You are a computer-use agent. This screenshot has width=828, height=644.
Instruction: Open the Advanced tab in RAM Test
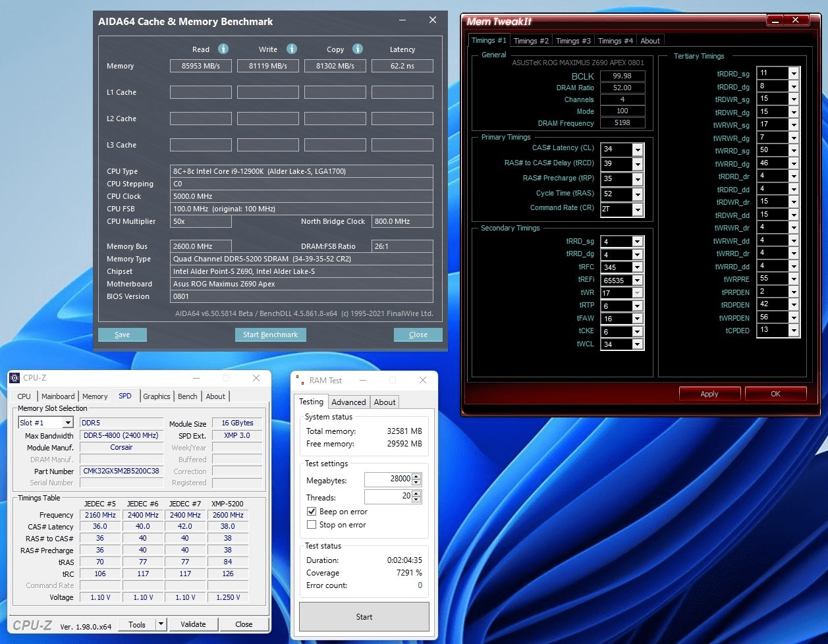click(348, 402)
